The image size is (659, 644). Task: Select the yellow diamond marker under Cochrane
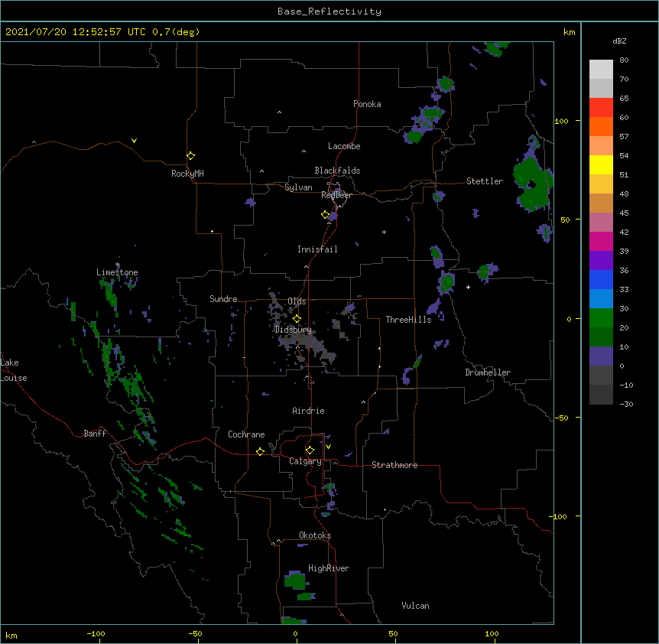[x=260, y=451]
